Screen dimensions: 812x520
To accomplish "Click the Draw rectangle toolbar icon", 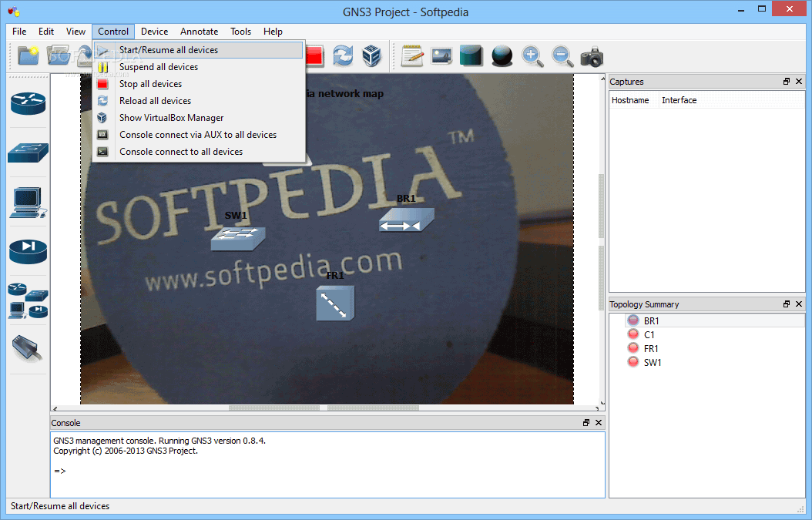I will point(471,56).
